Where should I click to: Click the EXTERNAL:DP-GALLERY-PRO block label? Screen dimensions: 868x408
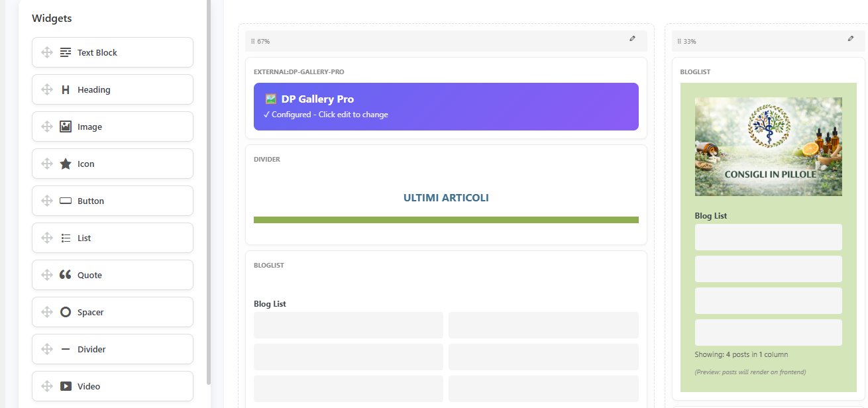(299, 72)
